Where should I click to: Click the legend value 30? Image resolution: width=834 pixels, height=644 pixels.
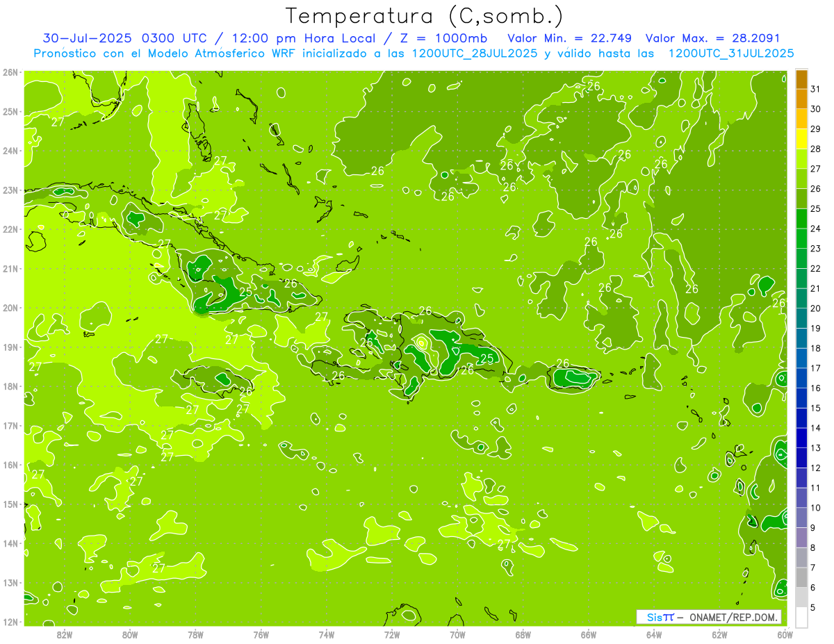point(815,109)
